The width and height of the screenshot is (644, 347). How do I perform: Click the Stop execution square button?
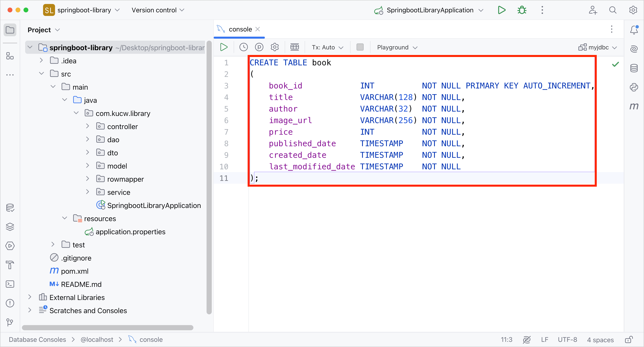(360, 47)
